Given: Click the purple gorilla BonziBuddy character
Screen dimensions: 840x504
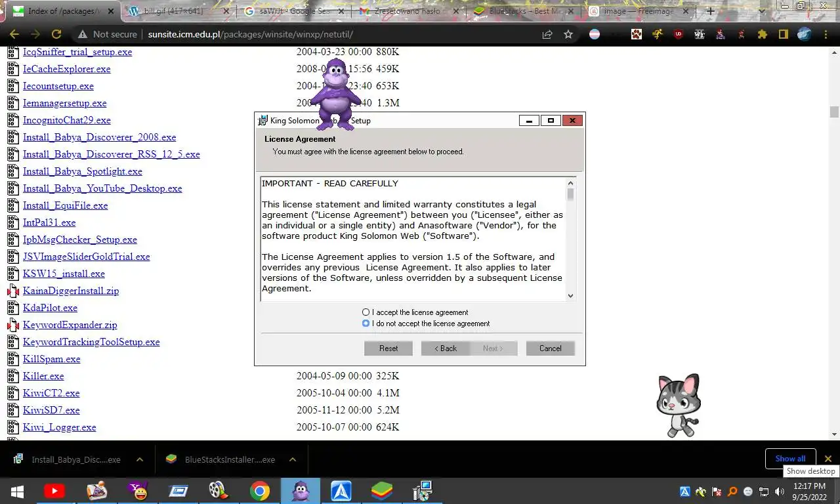Looking at the screenshot, I should pos(335,94).
